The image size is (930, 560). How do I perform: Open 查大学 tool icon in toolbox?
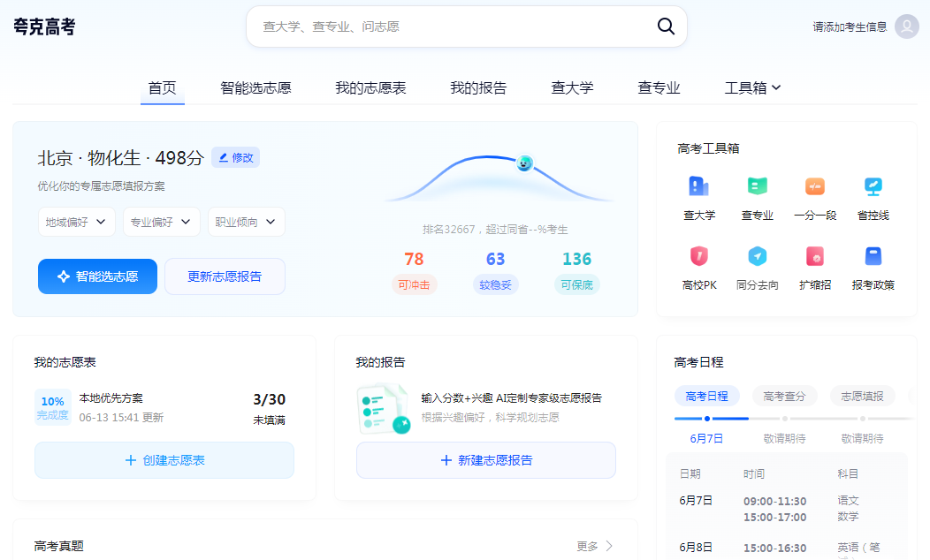[x=698, y=186]
